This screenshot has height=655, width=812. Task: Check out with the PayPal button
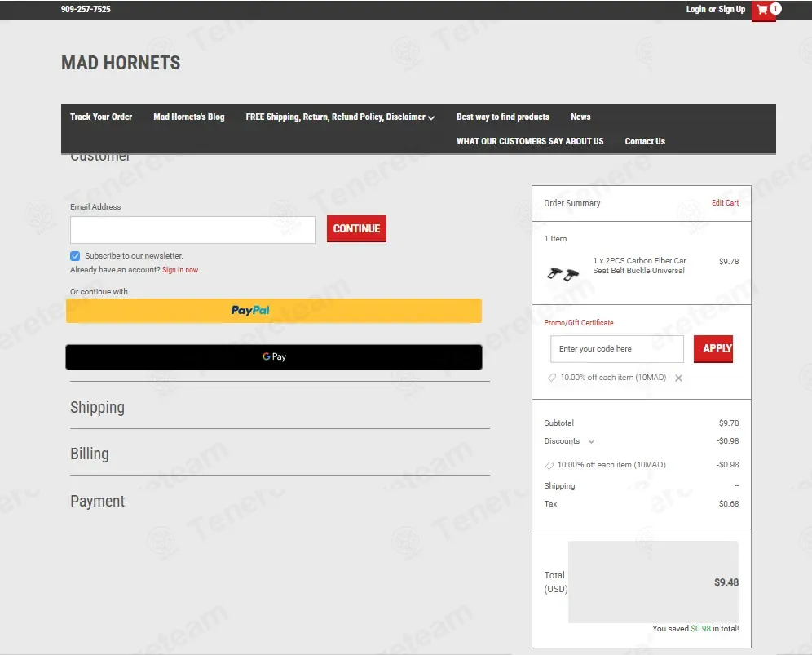pyautogui.click(x=273, y=311)
